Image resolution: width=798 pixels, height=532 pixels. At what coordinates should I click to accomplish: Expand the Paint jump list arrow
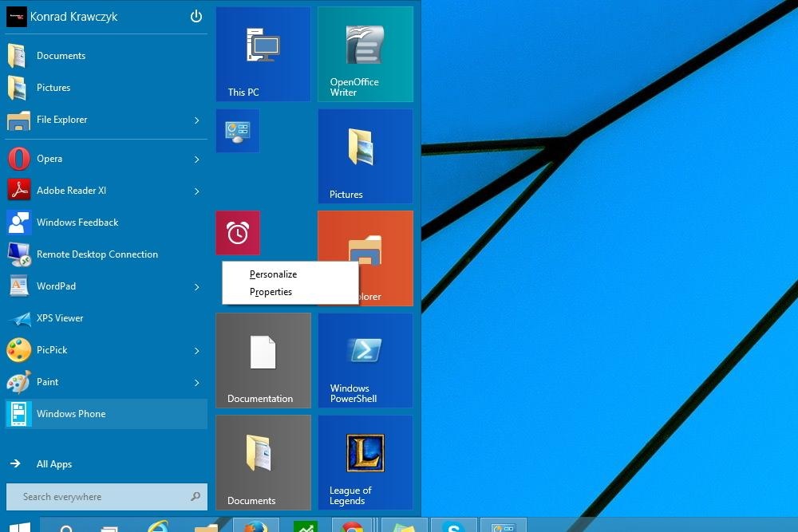coord(196,383)
